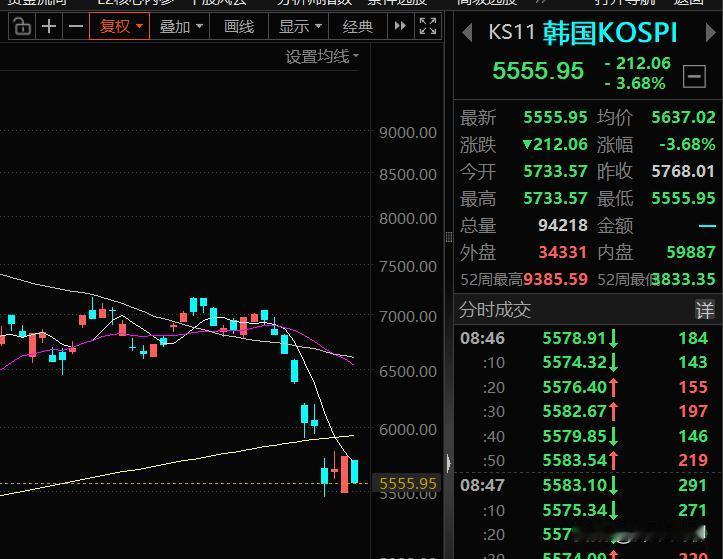Click trade row price 5583.54
723x559 pixels.
(x=574, y=460)
